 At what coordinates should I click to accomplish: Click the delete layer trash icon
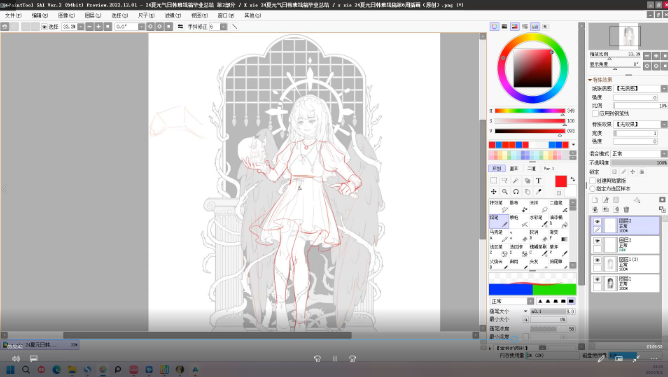tap(626, 209)
